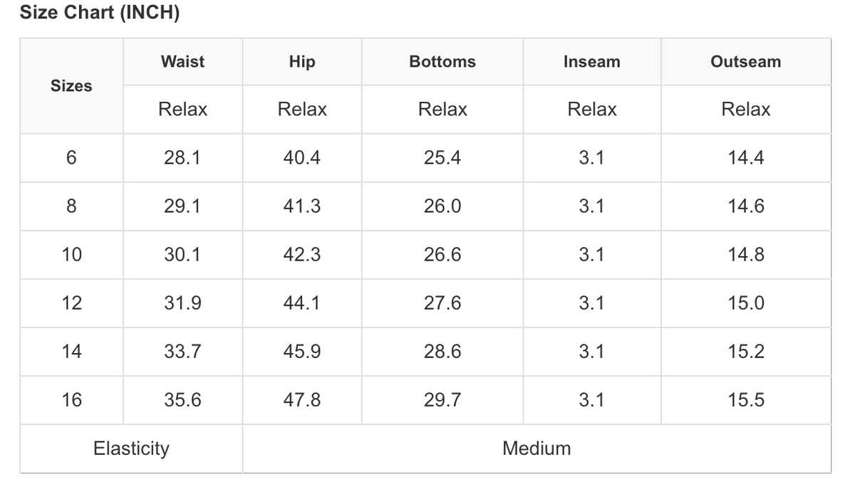
Task: Click bottoms value 29.7
Action: click(x=442, y=400)
